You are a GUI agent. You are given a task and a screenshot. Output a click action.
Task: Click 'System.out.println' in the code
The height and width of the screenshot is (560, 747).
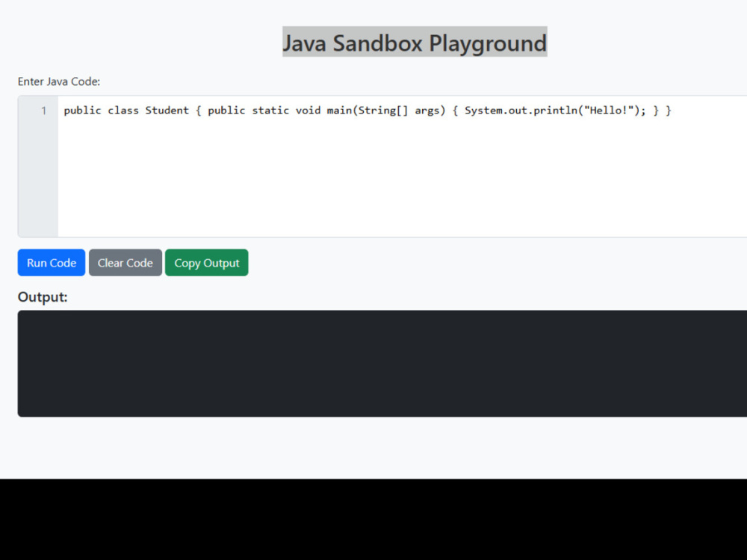pos(521,111)
